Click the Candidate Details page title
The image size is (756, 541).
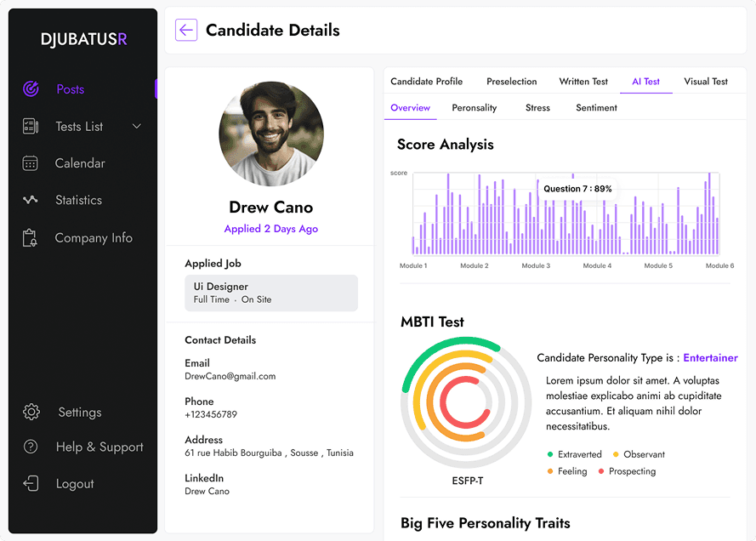(x=273, y=30)
